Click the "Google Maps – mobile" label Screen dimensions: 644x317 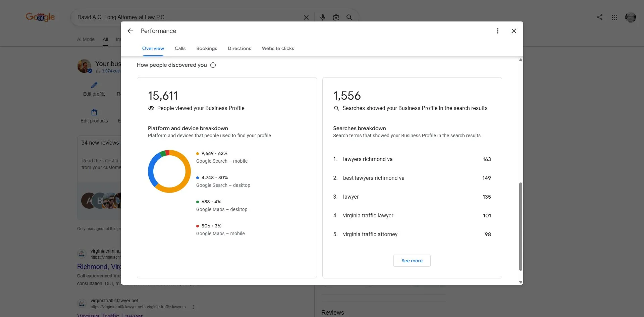pyautogui.click(x=220, y=234)
